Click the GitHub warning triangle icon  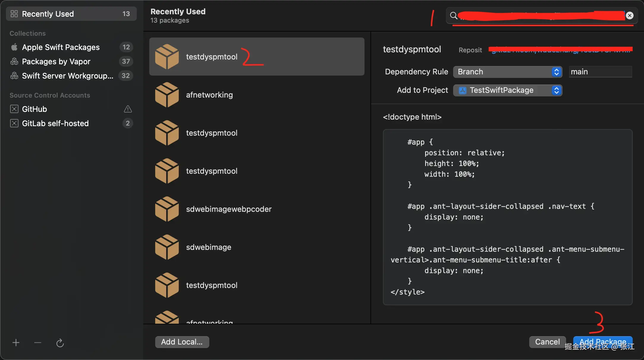point(128,109)
